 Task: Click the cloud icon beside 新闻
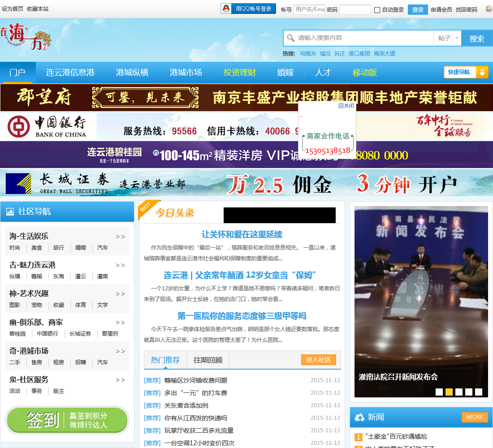[x=359, y=417]
